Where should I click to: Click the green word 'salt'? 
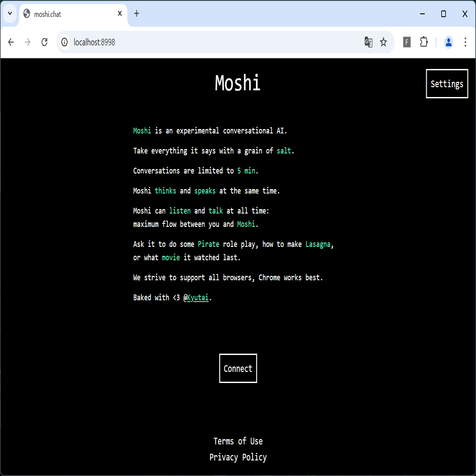284,151
